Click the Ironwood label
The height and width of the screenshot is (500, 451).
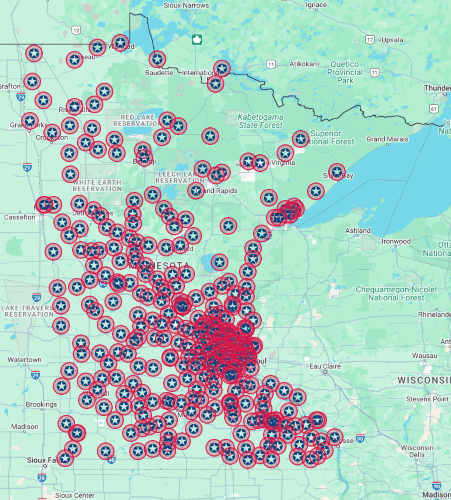(x=396, y=241)
